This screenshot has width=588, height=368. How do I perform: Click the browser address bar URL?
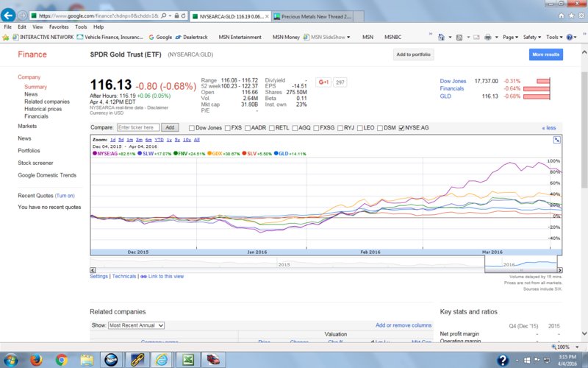(98, 15)
